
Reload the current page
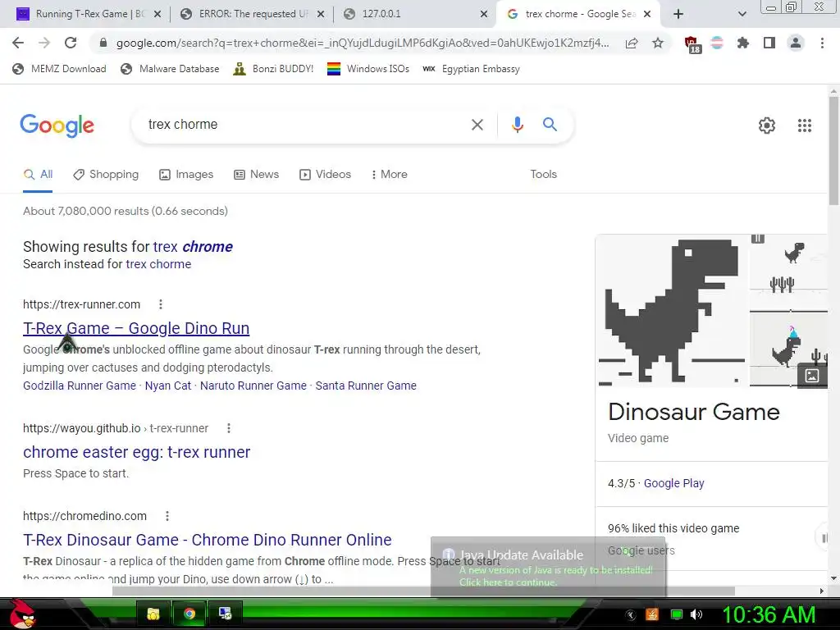71,43
